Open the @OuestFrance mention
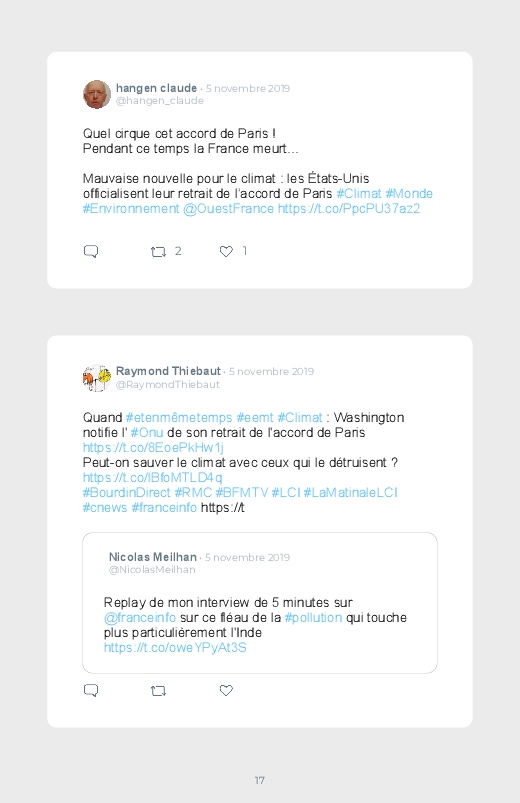The width and height of the screenshot is (520, 803). 228,208
